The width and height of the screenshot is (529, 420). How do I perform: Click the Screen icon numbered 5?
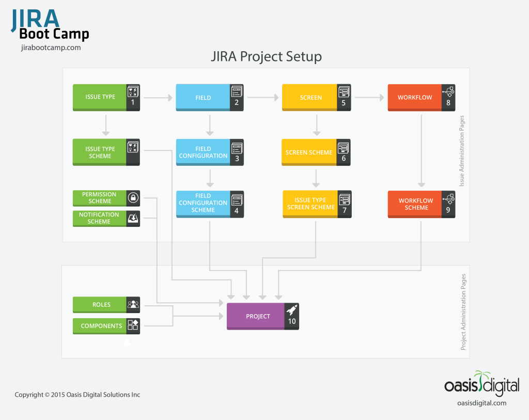coord(344,92)
